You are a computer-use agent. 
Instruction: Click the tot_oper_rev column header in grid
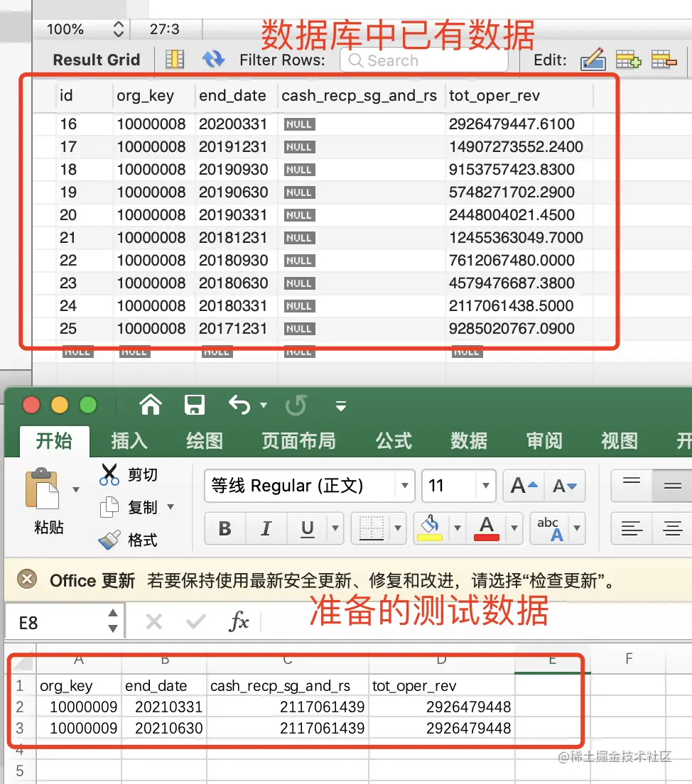pos(494,95)
